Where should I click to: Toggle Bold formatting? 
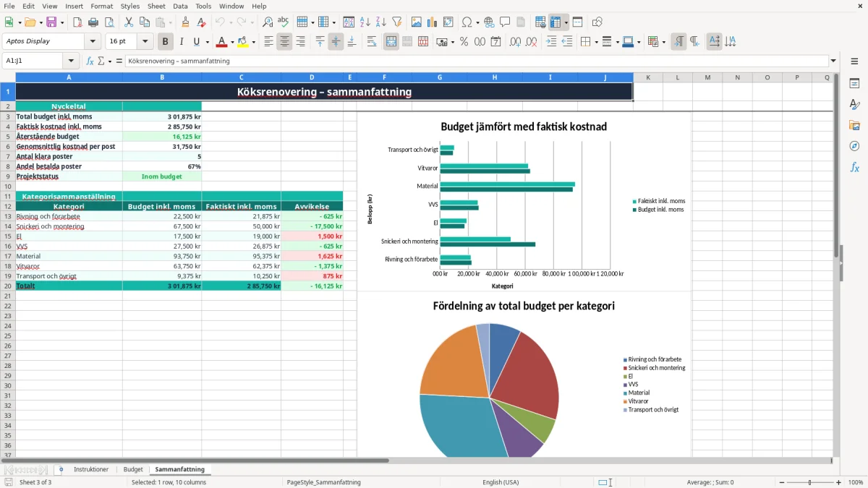166,42
